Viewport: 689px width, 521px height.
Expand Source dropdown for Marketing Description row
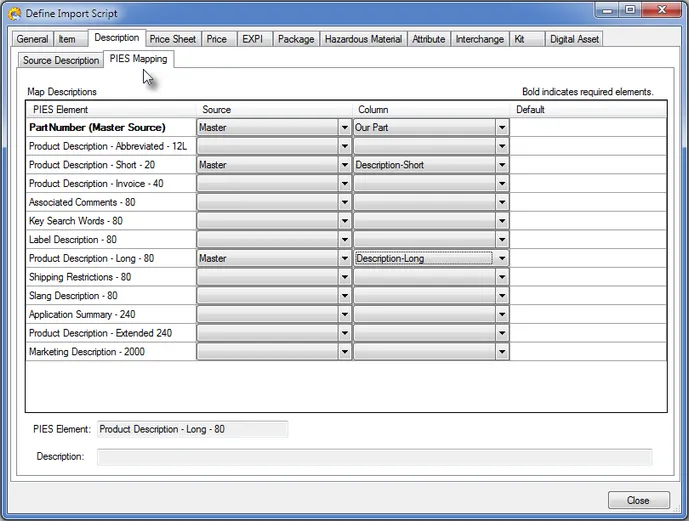344,352
